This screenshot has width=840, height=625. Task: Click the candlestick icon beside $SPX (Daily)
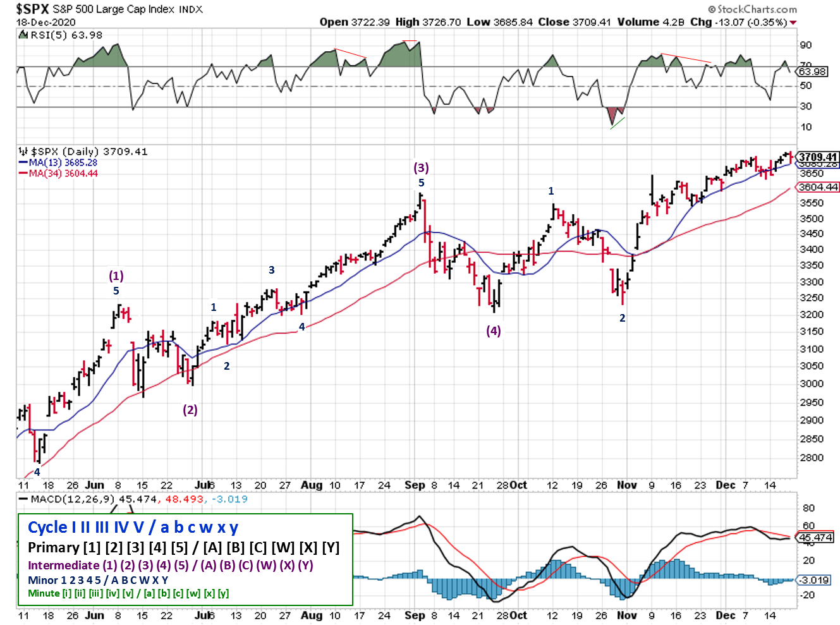[x=23, y=152]
